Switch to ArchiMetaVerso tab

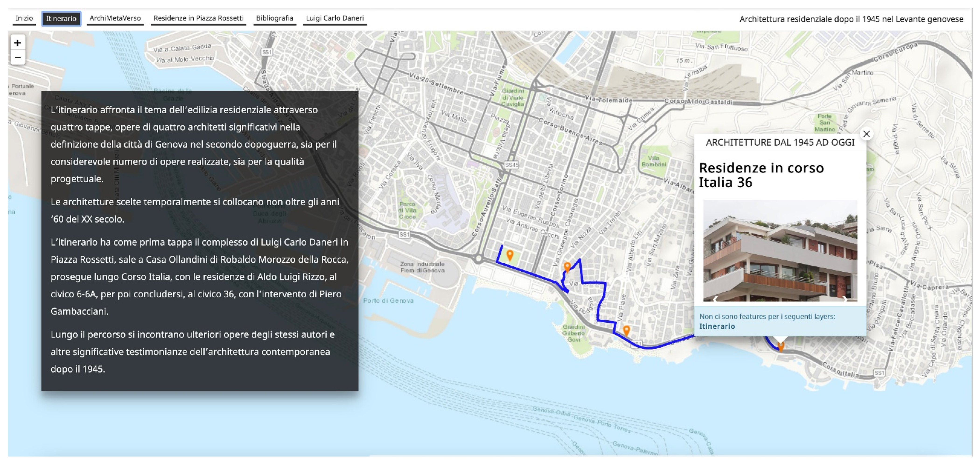(x=115, y=18)
